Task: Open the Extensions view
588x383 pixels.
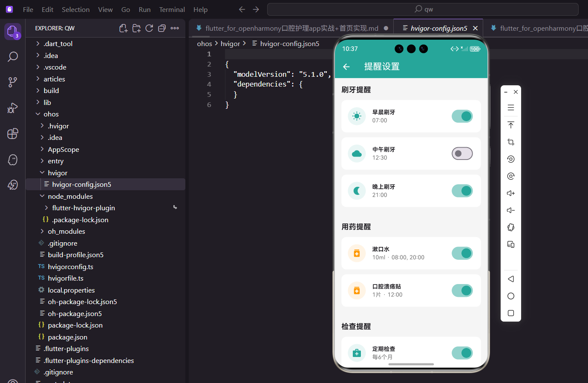Action: [x=13, y=133]
